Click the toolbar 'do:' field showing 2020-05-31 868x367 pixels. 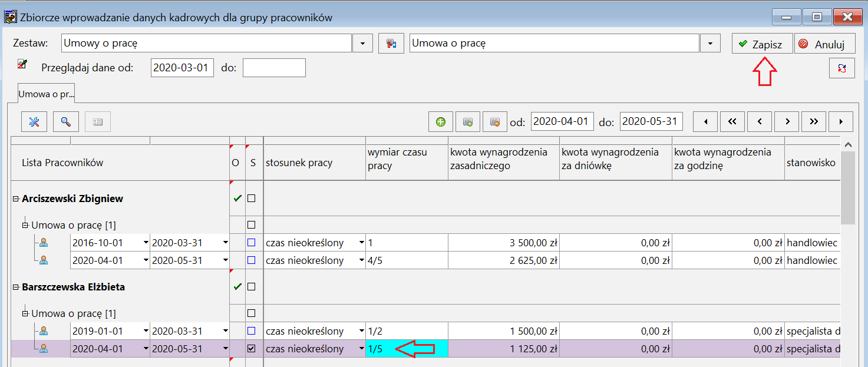(x=651, y=122)
